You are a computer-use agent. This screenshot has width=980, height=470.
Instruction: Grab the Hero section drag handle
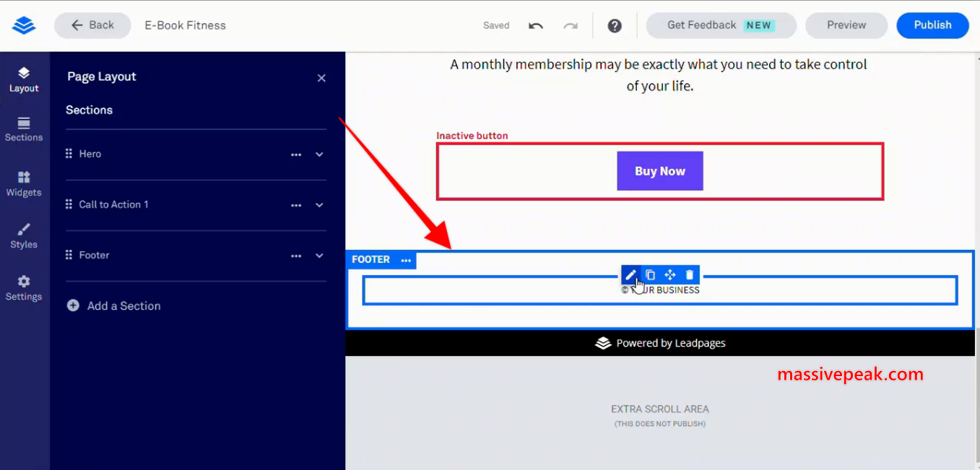pyautogui.click(x=69, y=154)
